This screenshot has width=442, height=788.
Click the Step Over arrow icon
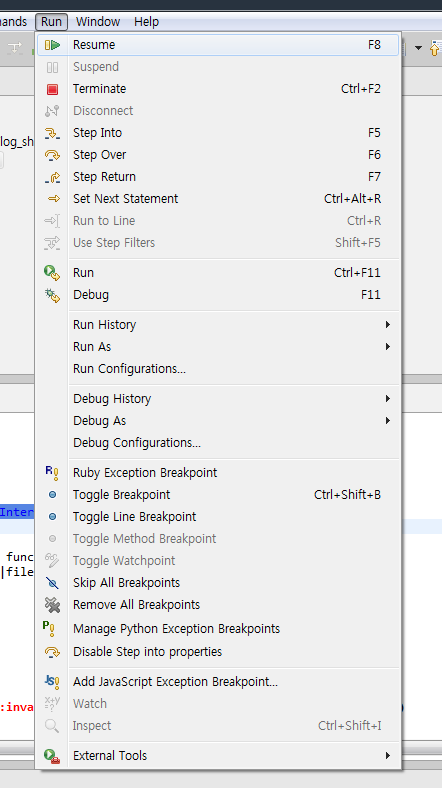pos(52,155)
